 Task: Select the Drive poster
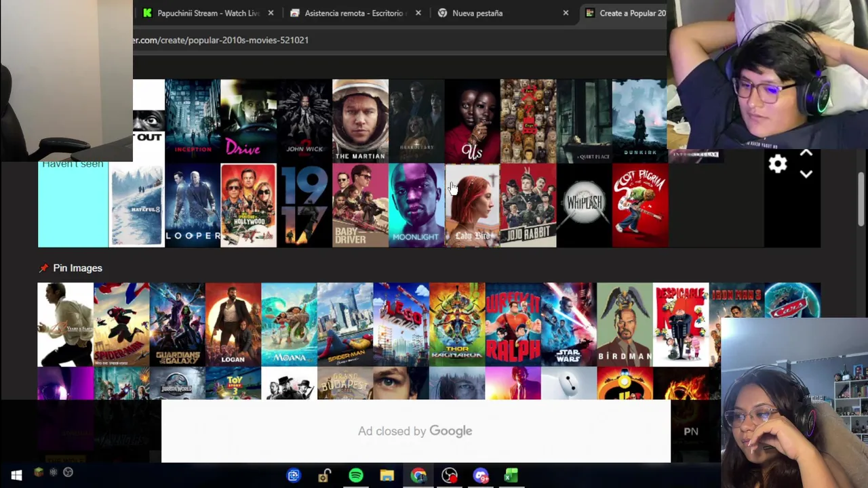[248, 121]
